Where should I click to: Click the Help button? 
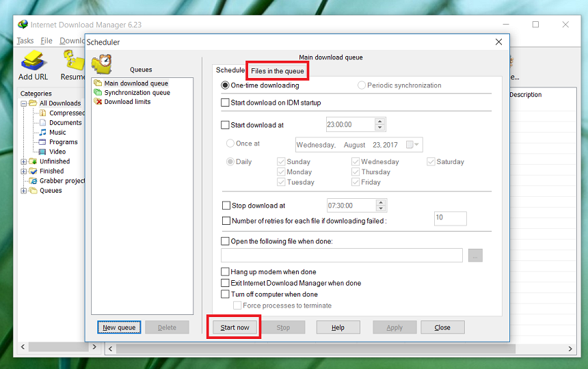coord(338,327)
